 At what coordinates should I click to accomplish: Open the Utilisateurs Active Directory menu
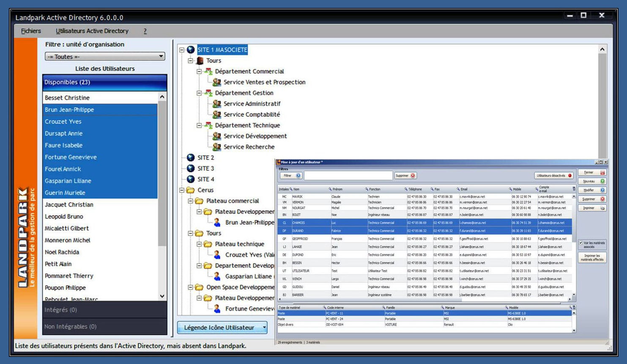pos(92,31)
